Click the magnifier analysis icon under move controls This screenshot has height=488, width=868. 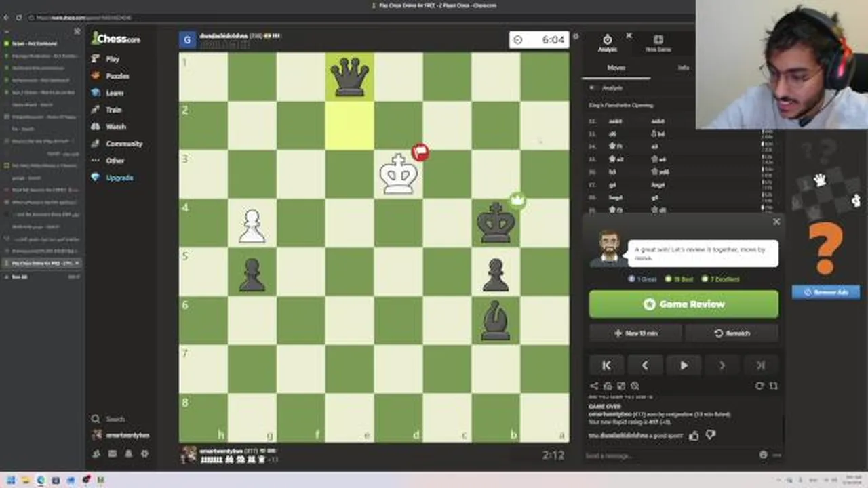pos(635,386)
